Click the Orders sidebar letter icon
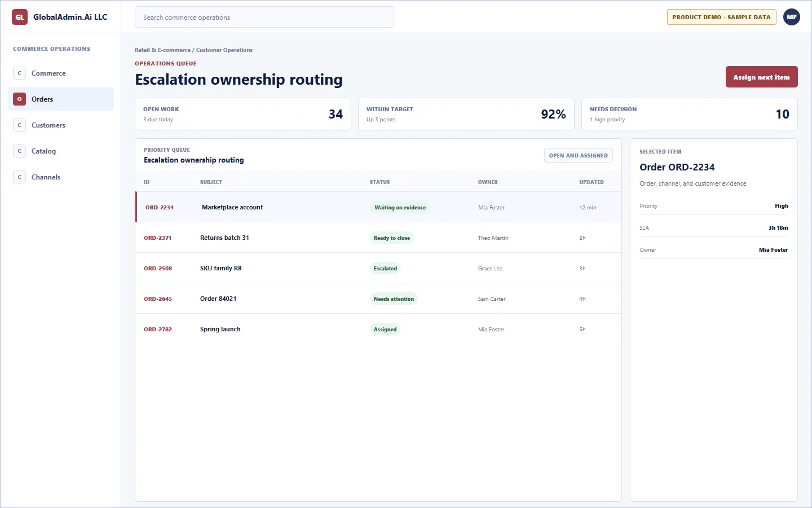 click(20, 99)
